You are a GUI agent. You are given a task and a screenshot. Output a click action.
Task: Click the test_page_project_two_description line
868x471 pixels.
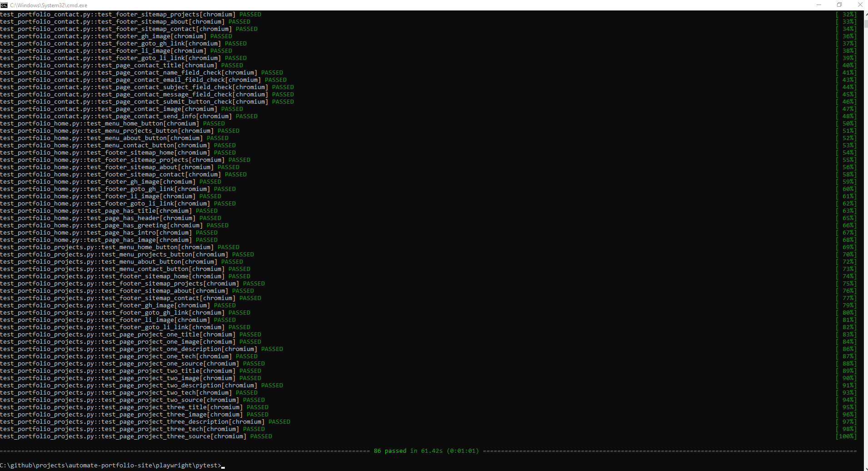click(141, 386)
